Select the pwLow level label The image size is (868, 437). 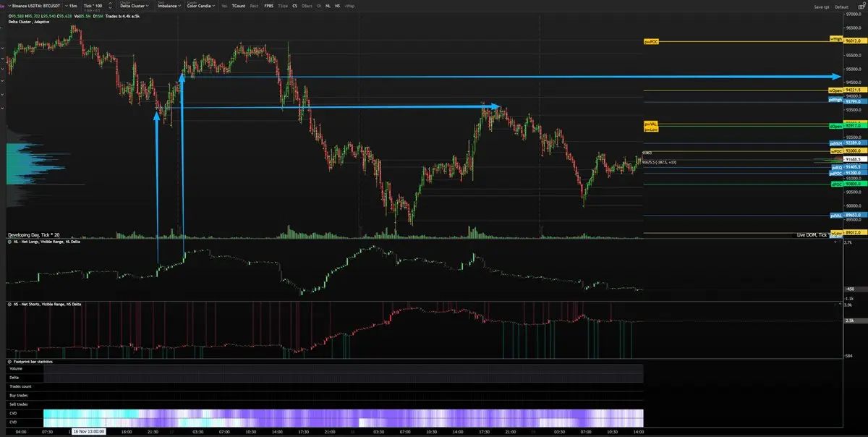651,129
